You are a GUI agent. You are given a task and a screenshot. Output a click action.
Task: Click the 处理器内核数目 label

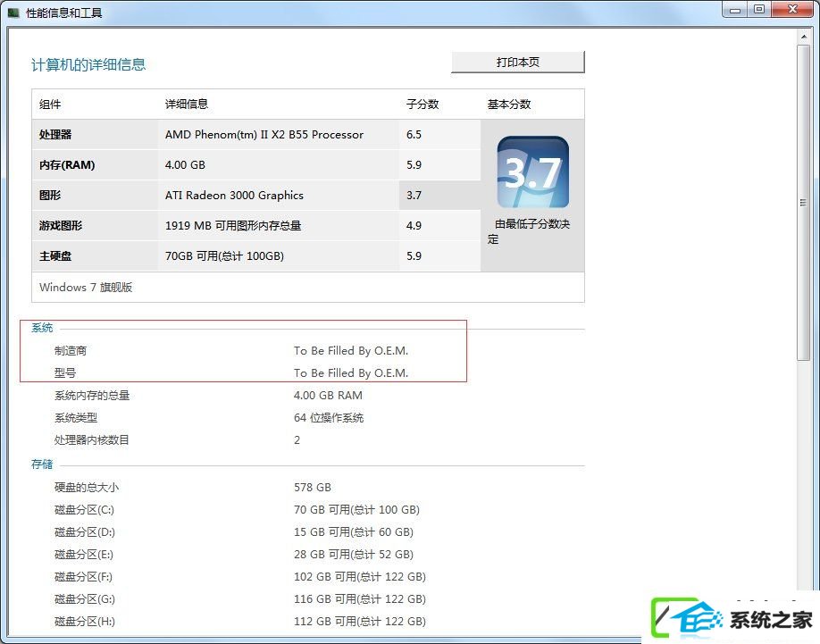[91, 440]
